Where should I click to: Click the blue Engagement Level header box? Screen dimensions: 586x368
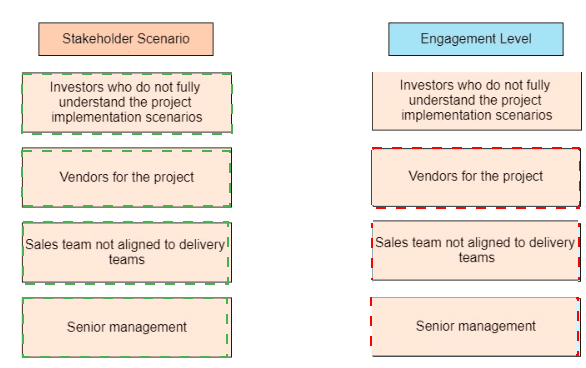tap(476, 39)
